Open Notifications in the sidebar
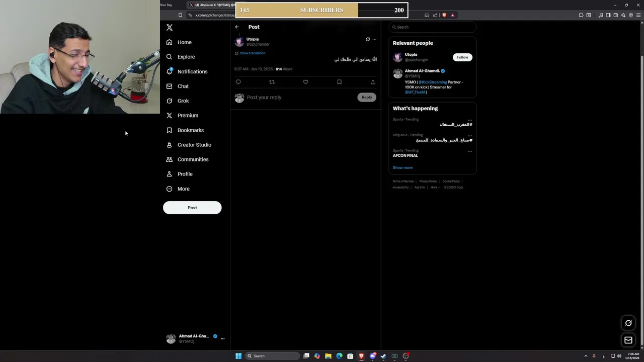 tap(187, 71)
